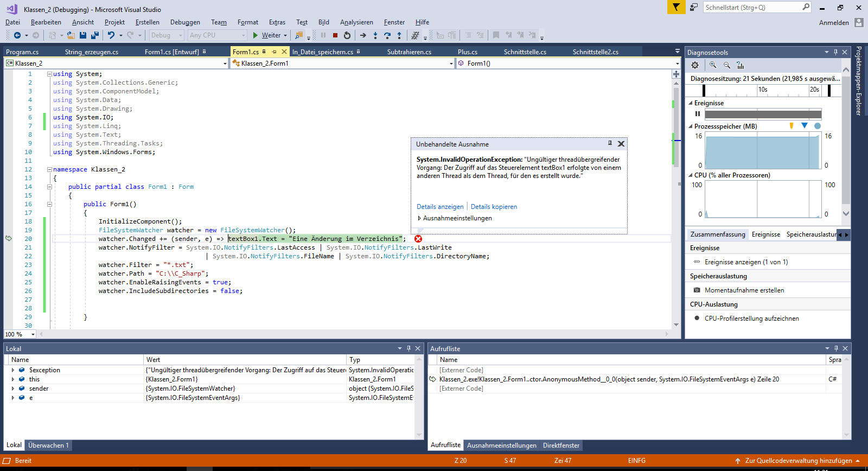The image size is (868, 471).
Task: Click the Navigate Backward arrow icon
Action: point(17,35)
